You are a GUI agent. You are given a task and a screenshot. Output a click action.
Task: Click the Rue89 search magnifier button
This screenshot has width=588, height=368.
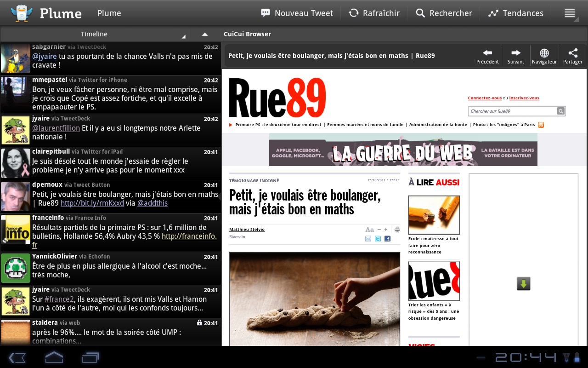pyautogui.click(x=561, y=111)
